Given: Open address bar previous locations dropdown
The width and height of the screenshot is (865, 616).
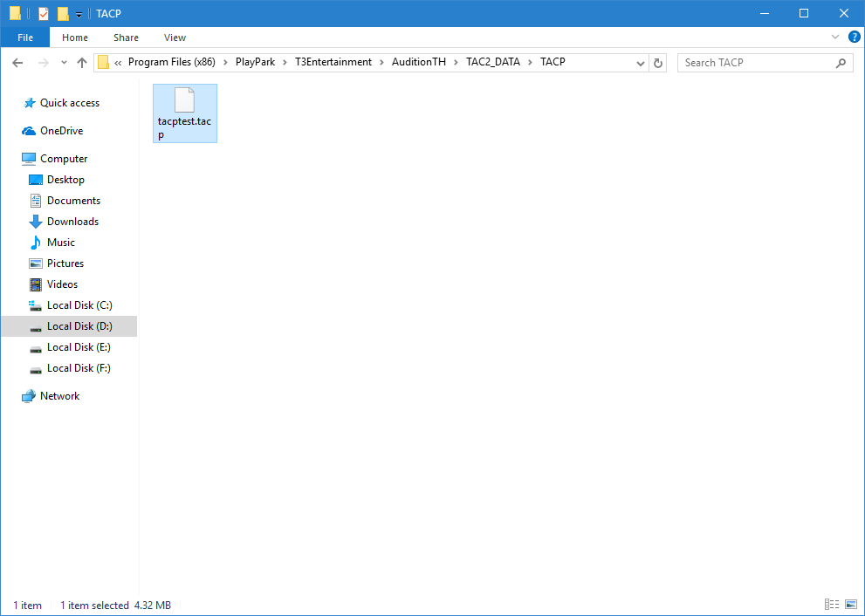Looking at the screenshot, I should (641, 63).
